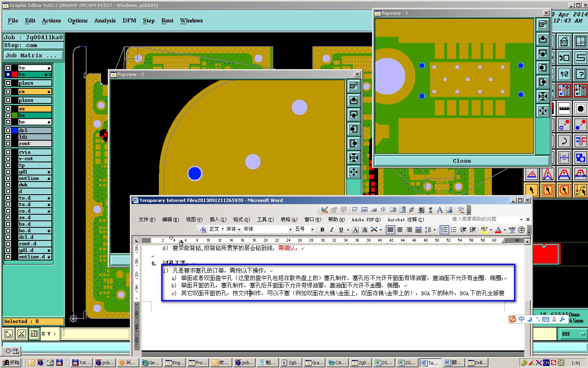
Task: Click the overlapping blue shapes icon
Action: [x=580, y=157]
